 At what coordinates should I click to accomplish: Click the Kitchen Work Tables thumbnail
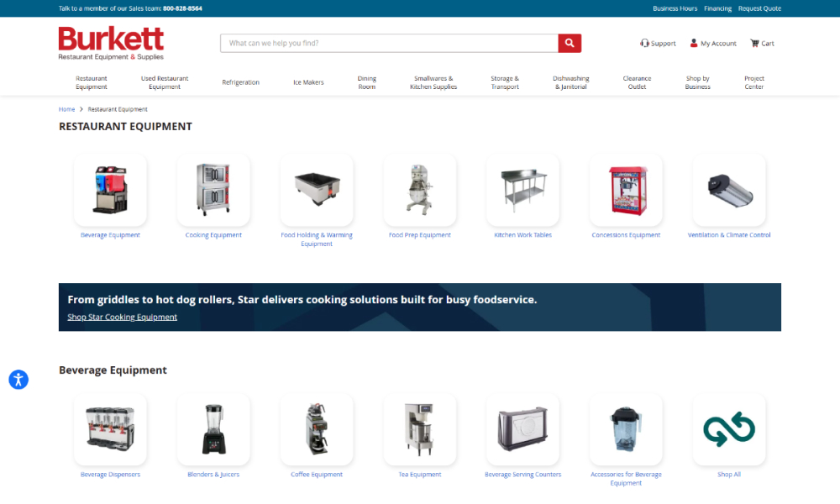522,189
